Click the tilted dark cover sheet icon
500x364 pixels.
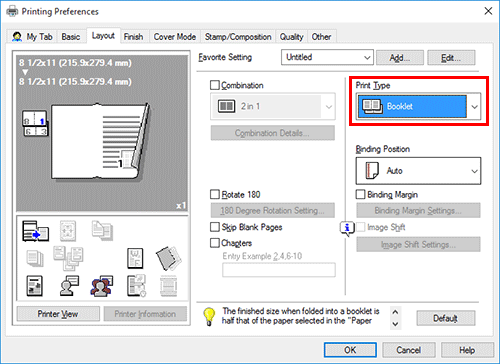[x=169, y=258]
